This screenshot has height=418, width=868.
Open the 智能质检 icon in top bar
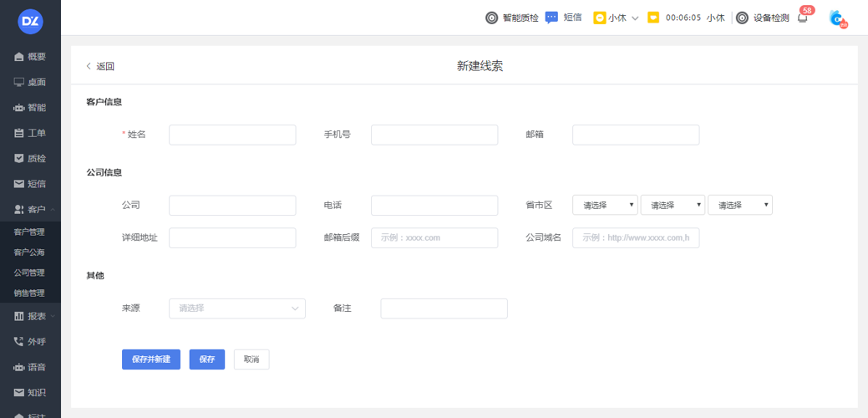coord(492,18)
